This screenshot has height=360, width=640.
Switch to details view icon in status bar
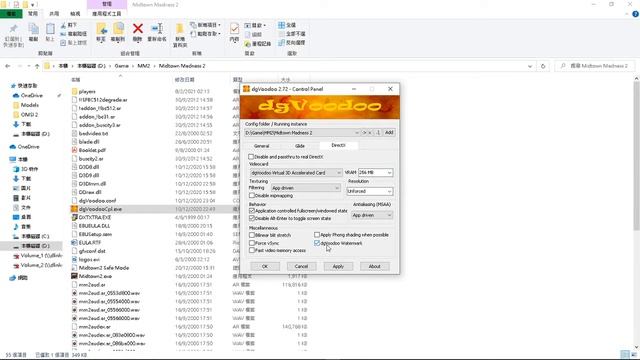624,354
